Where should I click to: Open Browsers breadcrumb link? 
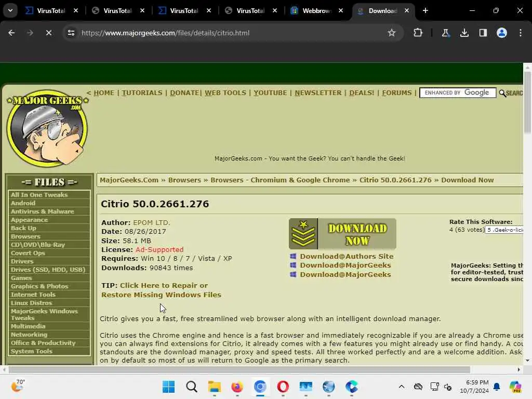pos(184,180)
